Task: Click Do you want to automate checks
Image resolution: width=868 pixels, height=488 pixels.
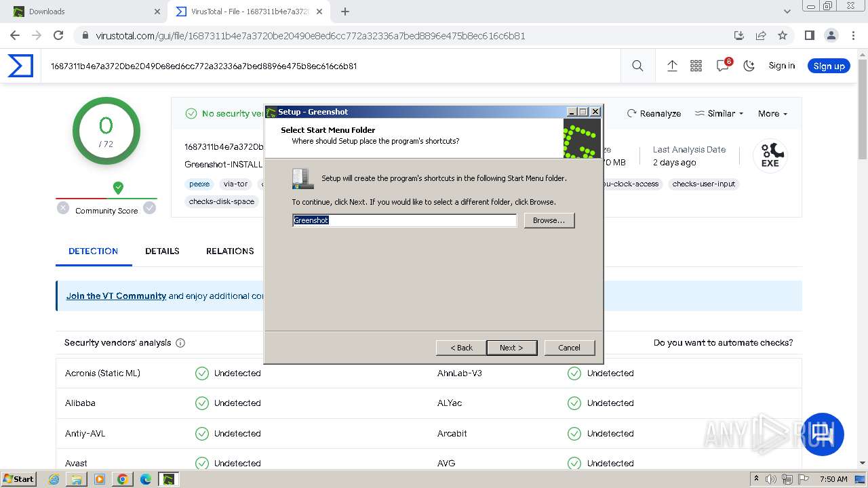Action: tap(724, 343)
